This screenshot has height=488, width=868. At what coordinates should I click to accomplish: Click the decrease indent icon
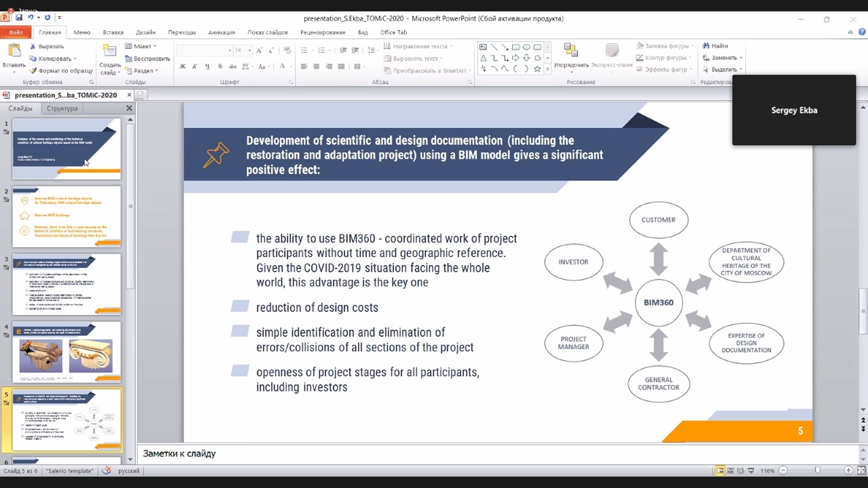[343, 50]
